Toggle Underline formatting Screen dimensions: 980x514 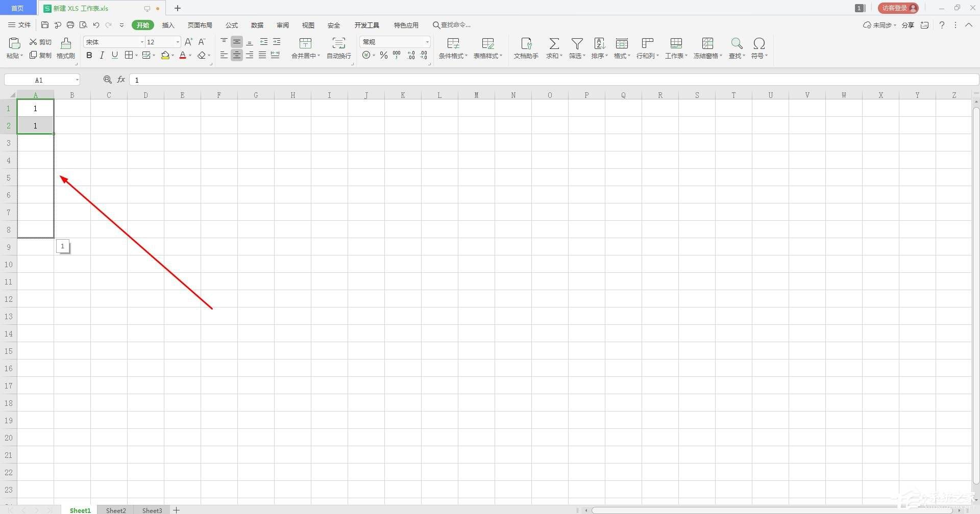tap(115, 55)
